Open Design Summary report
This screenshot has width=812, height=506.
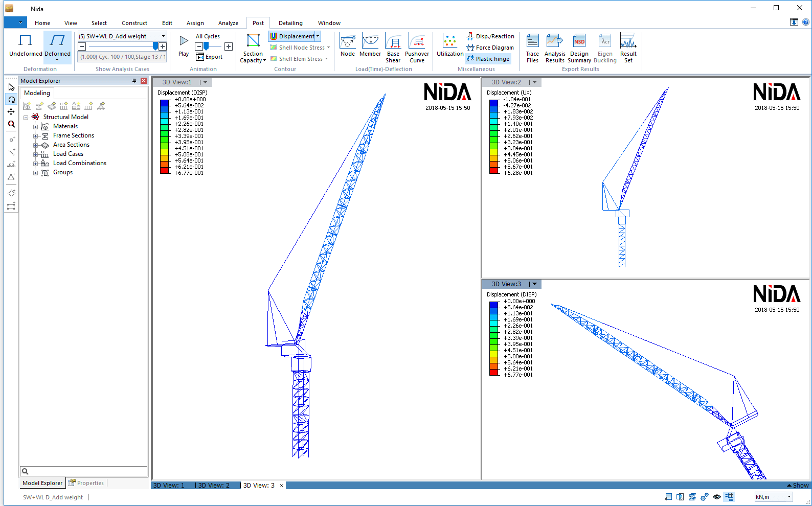tap(579, 49)
